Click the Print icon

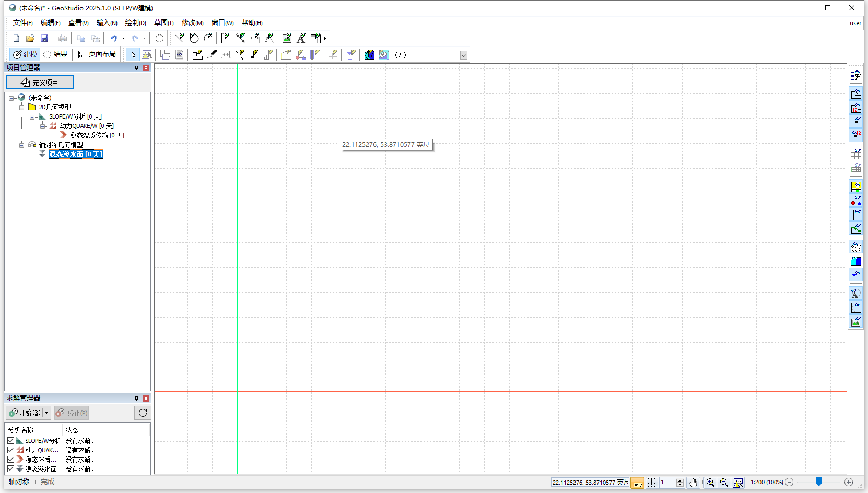tap(63, 38)
